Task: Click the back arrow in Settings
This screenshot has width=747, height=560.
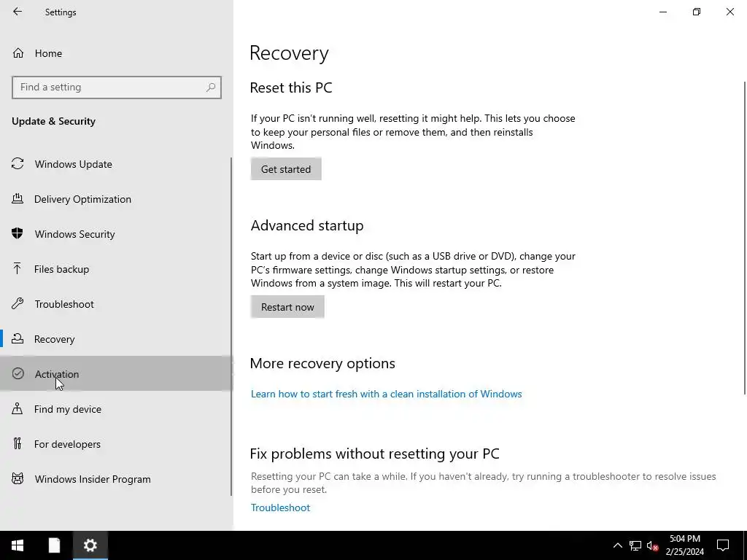Action: click(x=18, y=12)
